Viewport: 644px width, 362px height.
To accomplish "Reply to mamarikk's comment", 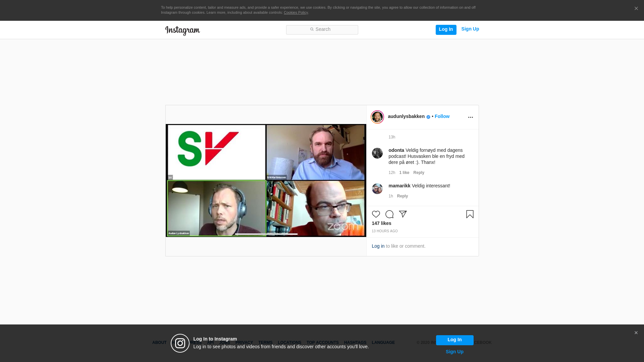I will (x=402, y=196).
